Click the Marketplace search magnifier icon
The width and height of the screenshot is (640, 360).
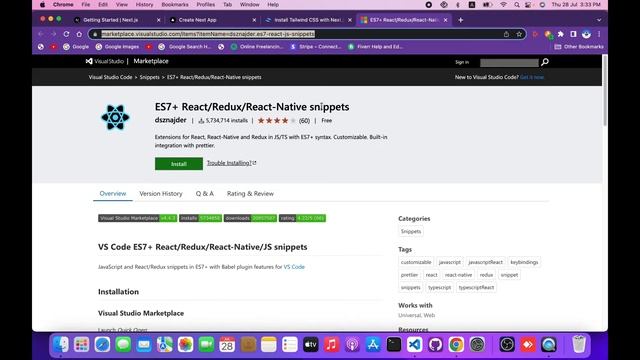coord(544,62)
